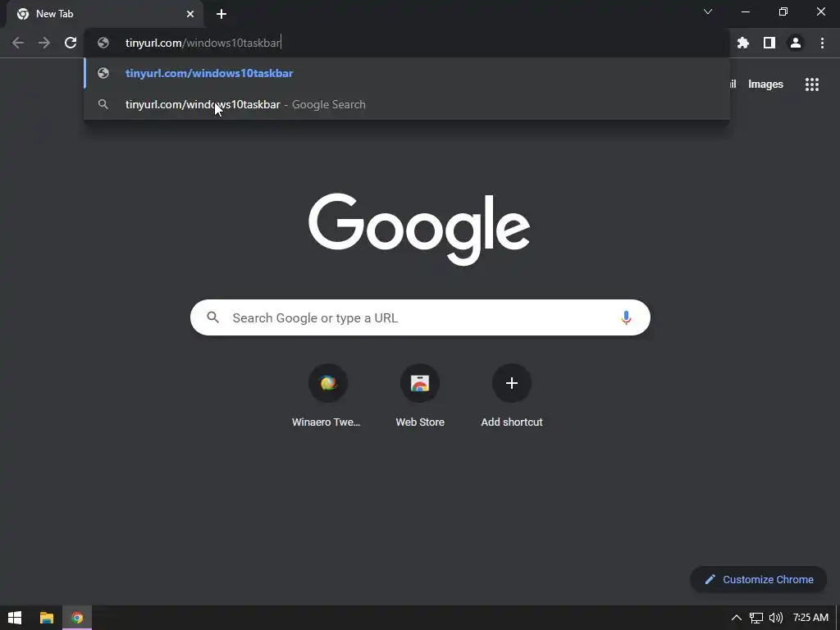Open the Images link

point(765,84)
